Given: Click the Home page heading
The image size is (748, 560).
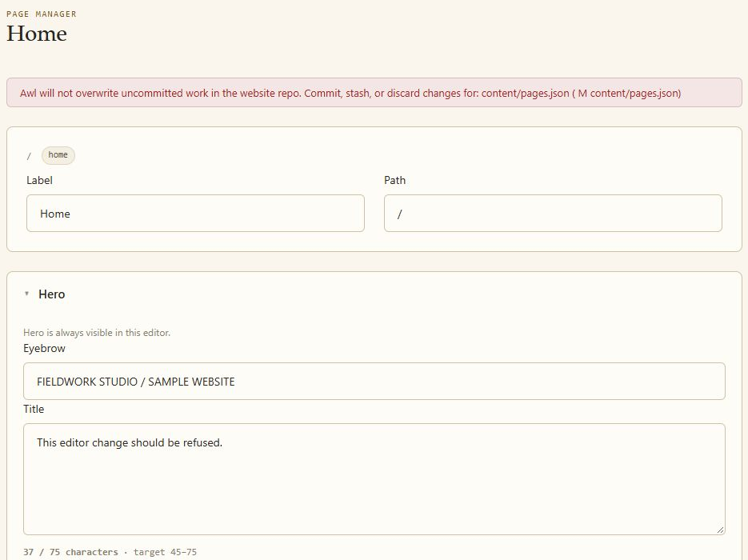Looking at the screenshot, I should tap(37, 34).
